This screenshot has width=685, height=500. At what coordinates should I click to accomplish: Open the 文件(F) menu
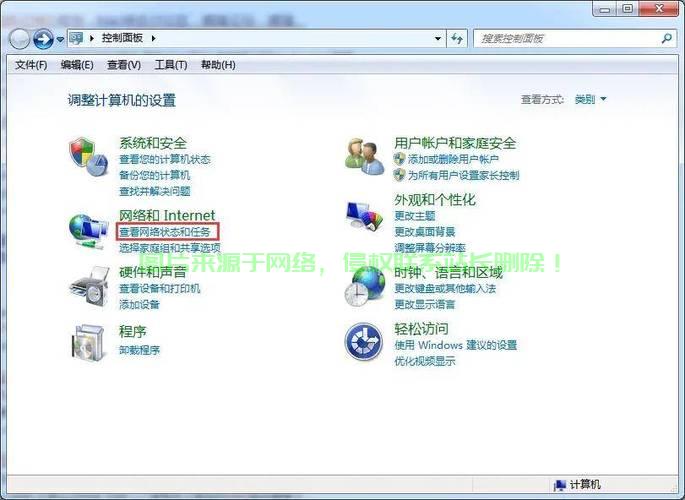point(31,65)
